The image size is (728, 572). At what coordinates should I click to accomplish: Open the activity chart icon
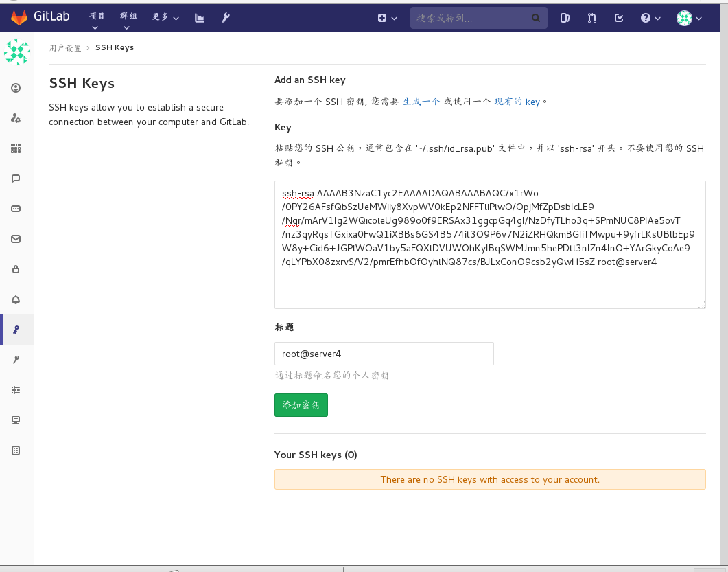pyautogui.click(x=200, y=18)
